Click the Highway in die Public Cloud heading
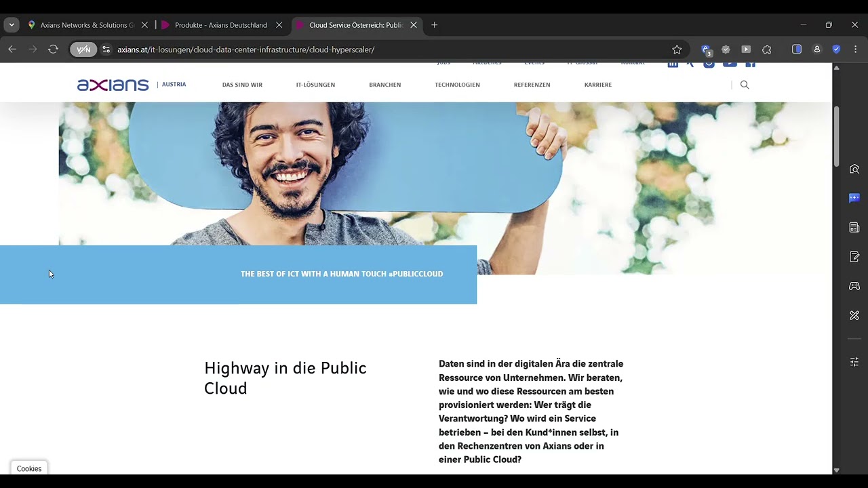Screen dimensions: 868x488 (x=285, y=378)
